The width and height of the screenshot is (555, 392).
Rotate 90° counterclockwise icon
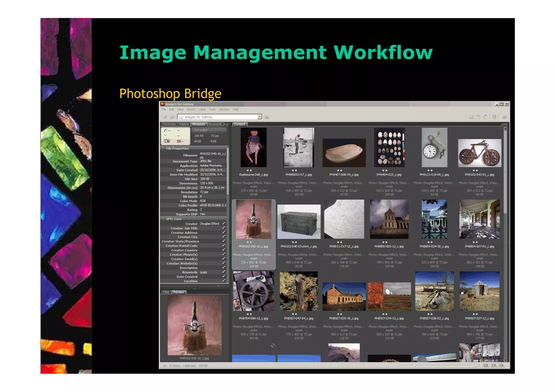[478, 117]
